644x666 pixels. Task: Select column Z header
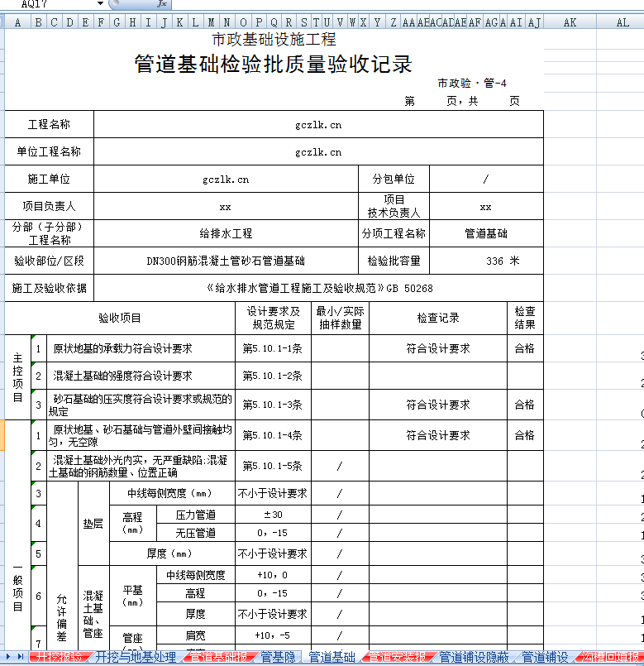pos(394,22)
